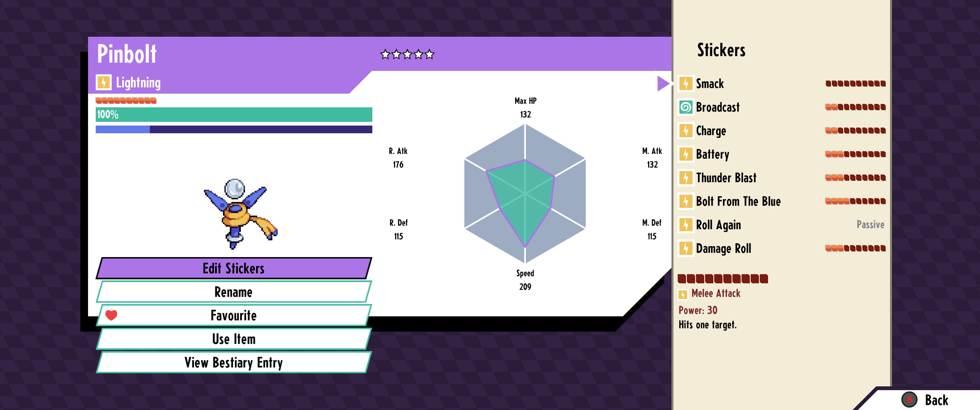Open View Bestiary Entry

(233, 362)
